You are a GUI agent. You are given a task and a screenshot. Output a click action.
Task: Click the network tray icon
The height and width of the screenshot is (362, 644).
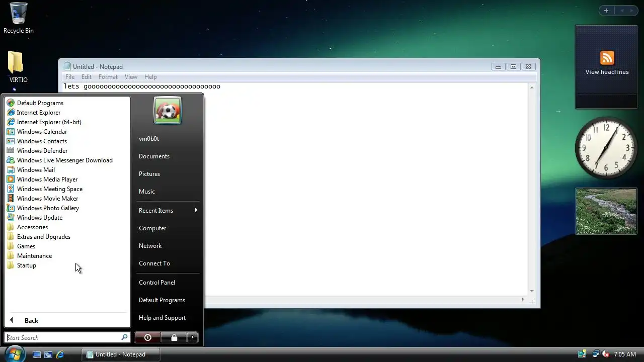(596, 354)
